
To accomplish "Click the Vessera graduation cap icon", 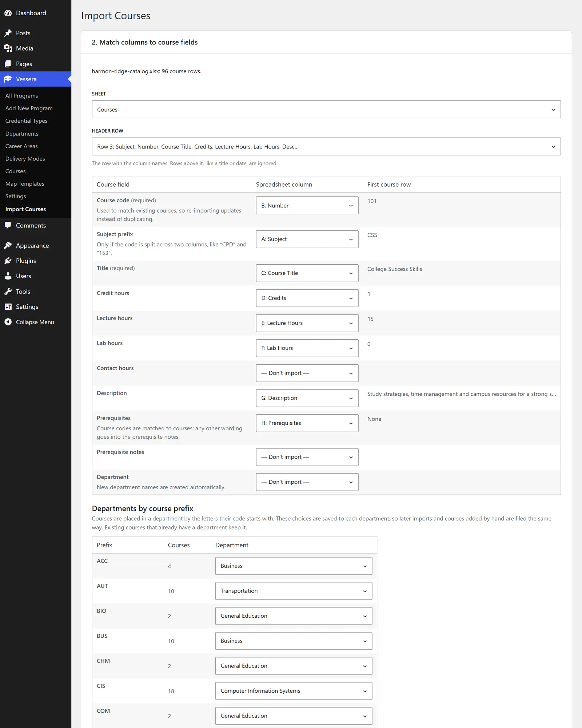I will [x=8, y=79].
